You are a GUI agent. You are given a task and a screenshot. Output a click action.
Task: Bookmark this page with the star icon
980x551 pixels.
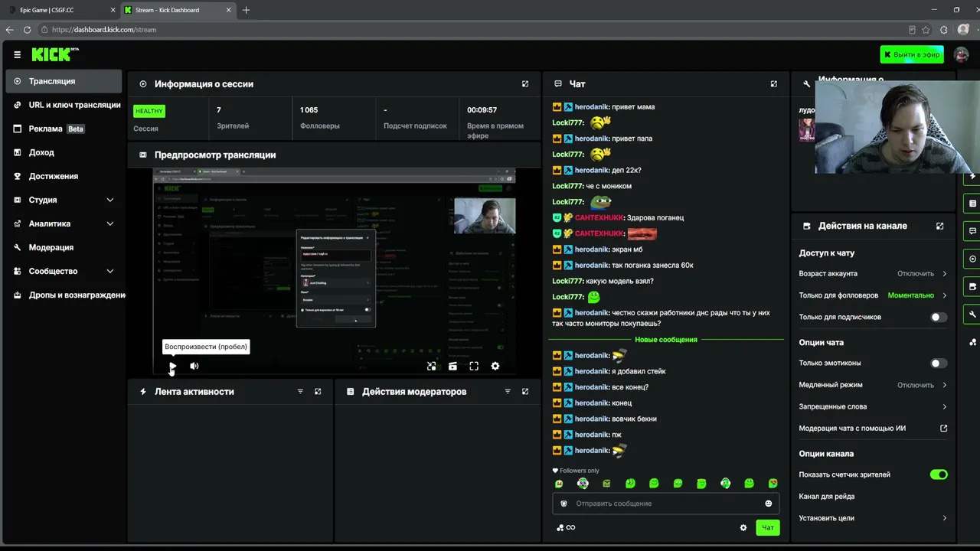pos(926,30)
